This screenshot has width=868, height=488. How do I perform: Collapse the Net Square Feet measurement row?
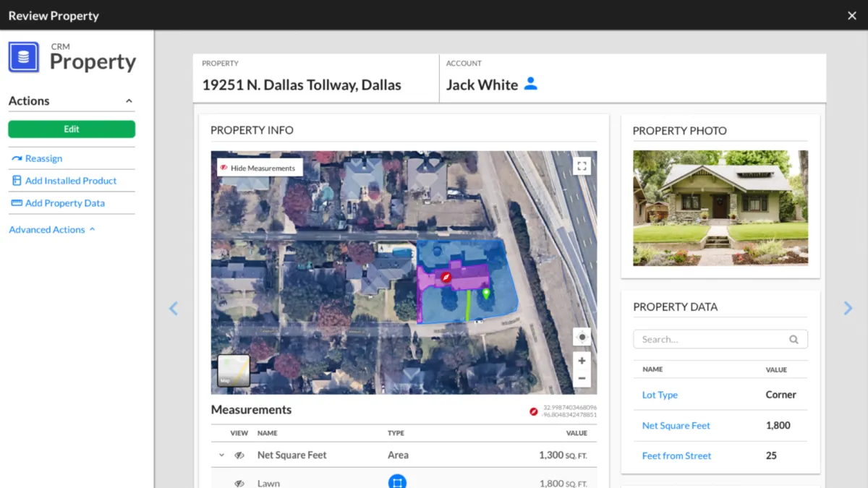pos(221,455)
